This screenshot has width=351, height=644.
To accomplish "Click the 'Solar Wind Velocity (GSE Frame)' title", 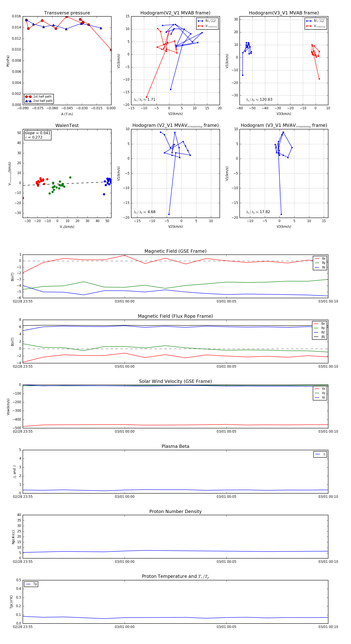I will click(175, 381).
